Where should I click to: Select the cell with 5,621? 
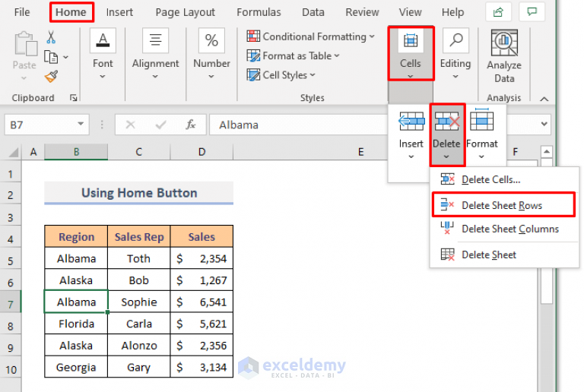point(202,324)
